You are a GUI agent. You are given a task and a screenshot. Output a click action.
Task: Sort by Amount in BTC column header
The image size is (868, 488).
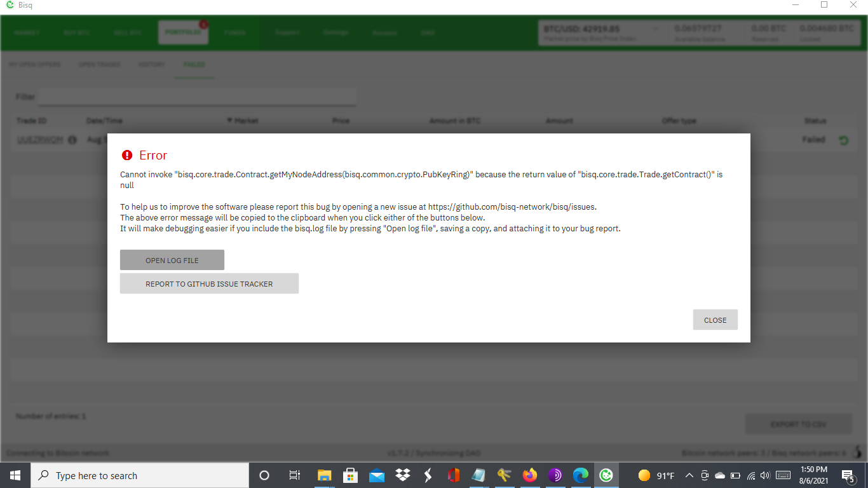pyautogui.click(x=455, y=121)
